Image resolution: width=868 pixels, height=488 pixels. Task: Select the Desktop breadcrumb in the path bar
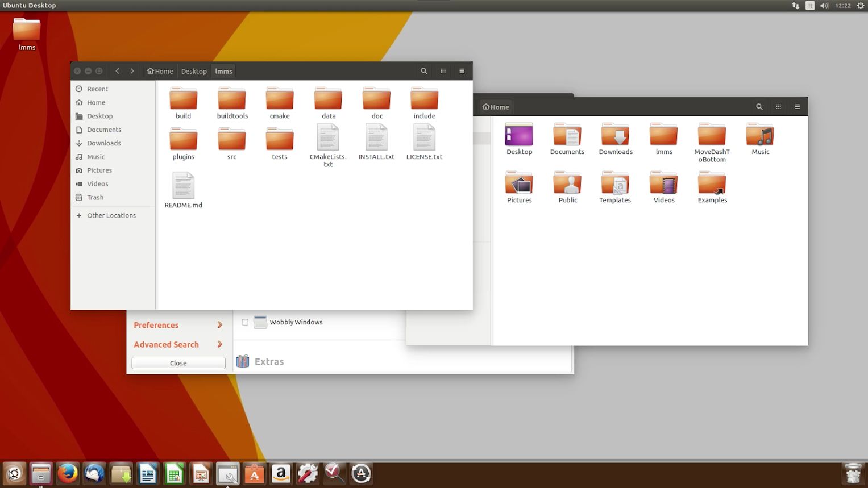point(193,70)
